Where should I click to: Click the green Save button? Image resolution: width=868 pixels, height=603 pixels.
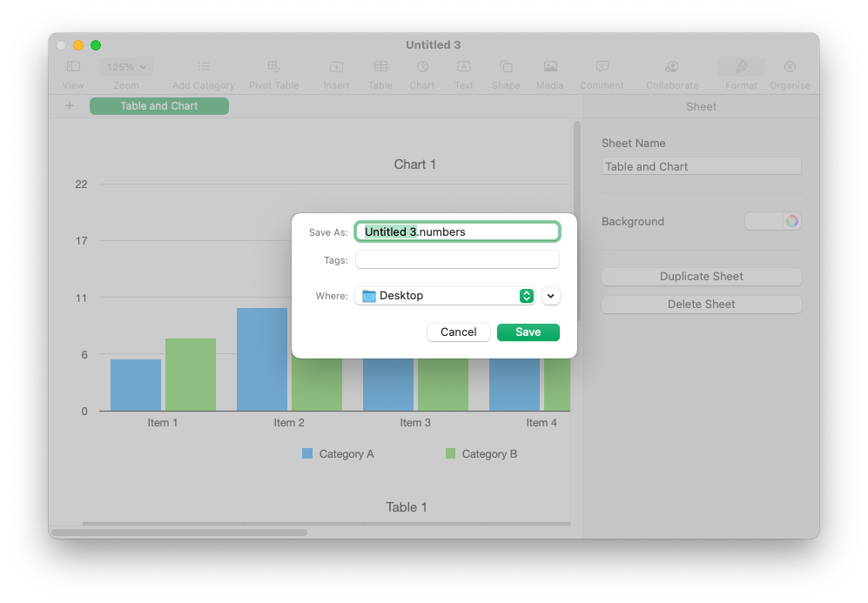tap(528, 332)
